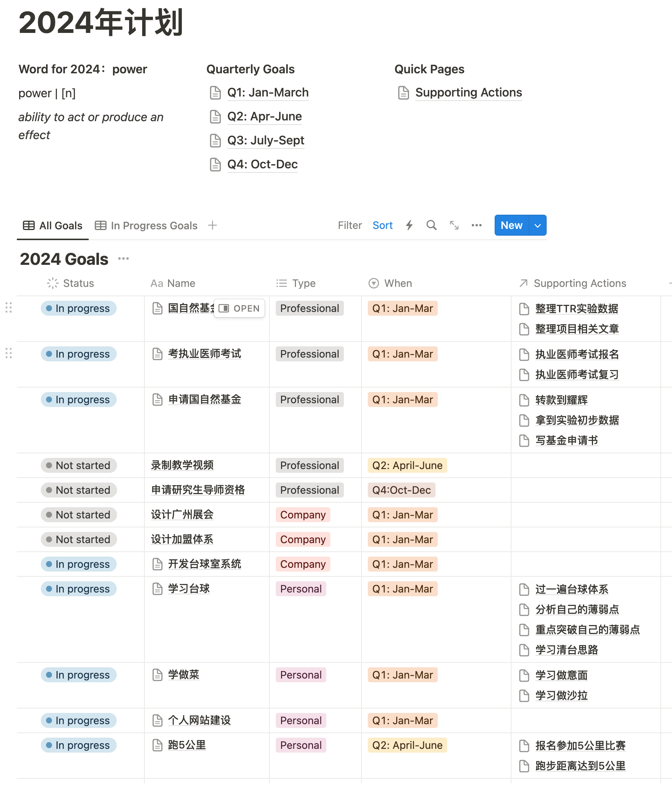Open Supporting Actions quick page link
The width and height of the screenshot is (672, 790).
(468, 92)
